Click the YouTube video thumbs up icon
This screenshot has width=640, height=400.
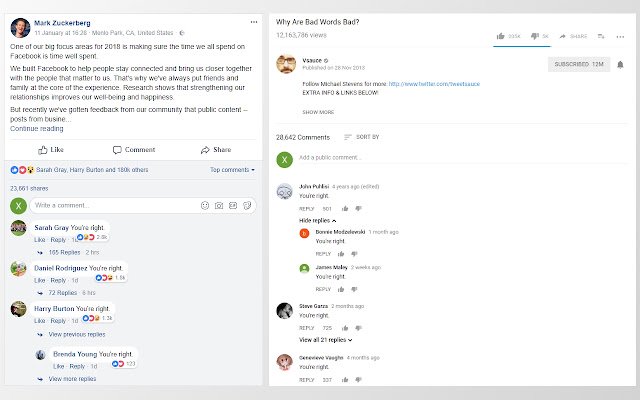[501, 36]
